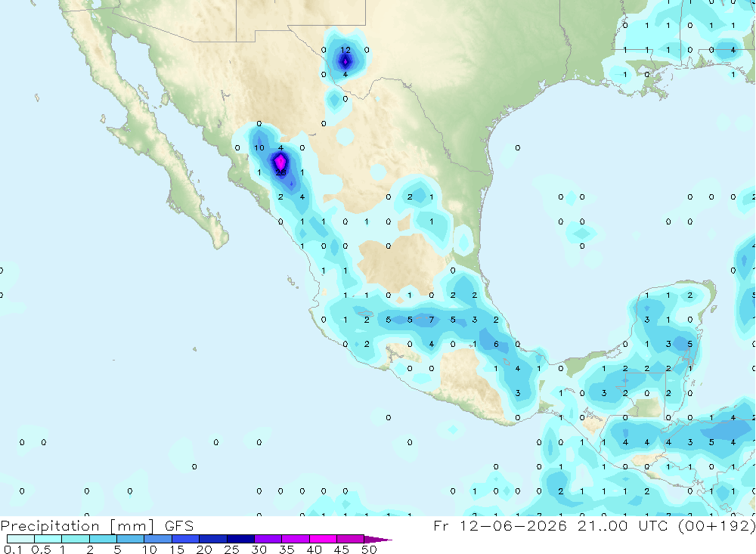Click the '6' precipitation value on the map

(x=496, y=344)
